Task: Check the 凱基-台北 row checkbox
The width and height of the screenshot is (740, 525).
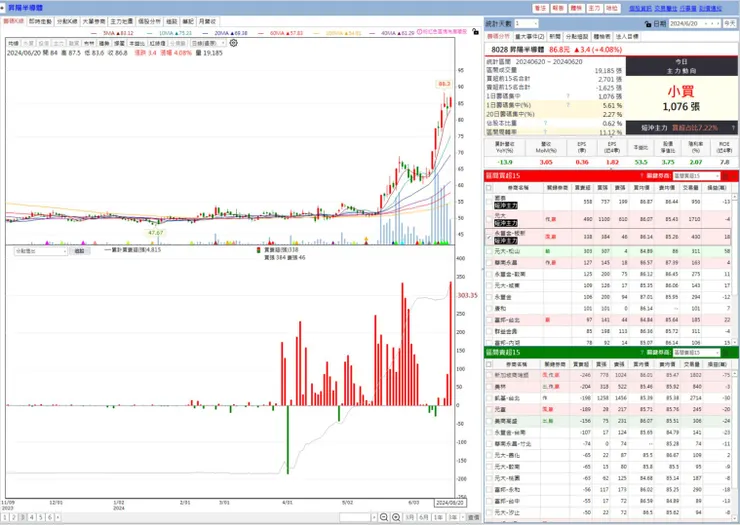Action: click(x=489, y=398)
